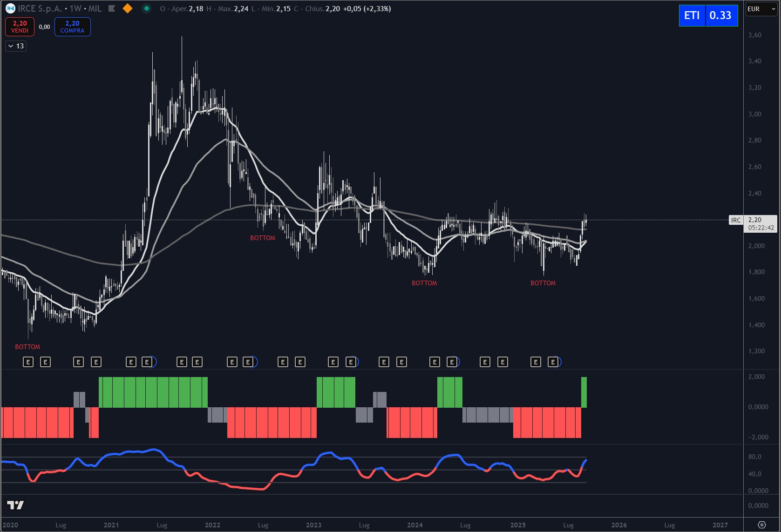Screen dimensions: 781x532
Task: Click the IRCE S.p.A. symbol title
Action: point(40,8)
